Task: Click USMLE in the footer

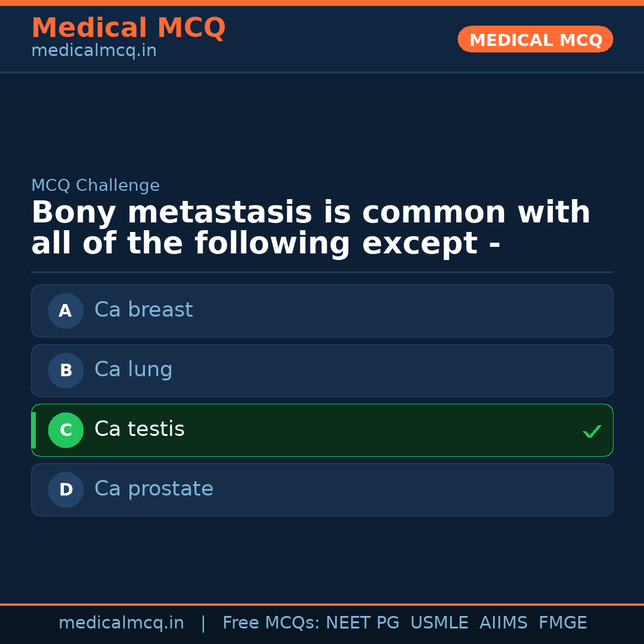Action: tap(439, 623)
